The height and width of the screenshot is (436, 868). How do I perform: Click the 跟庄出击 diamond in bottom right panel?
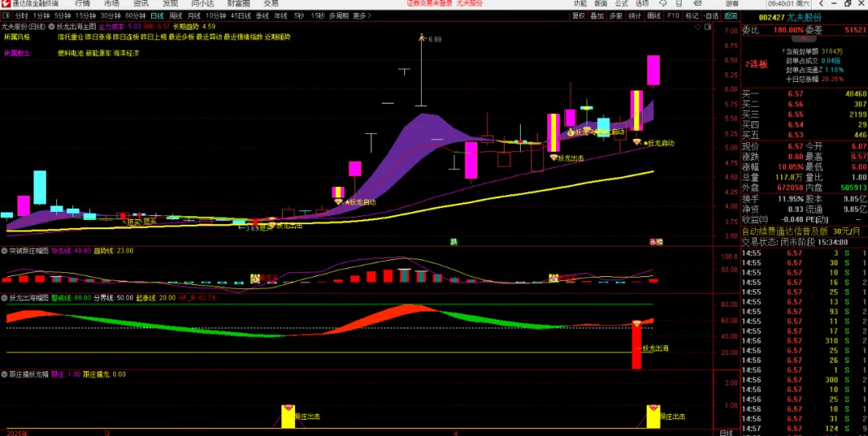click(653, 408)
